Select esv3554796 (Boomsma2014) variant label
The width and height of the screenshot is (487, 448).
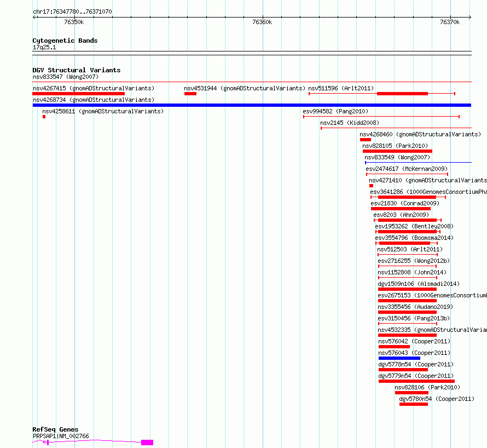(x=414, y=238)
